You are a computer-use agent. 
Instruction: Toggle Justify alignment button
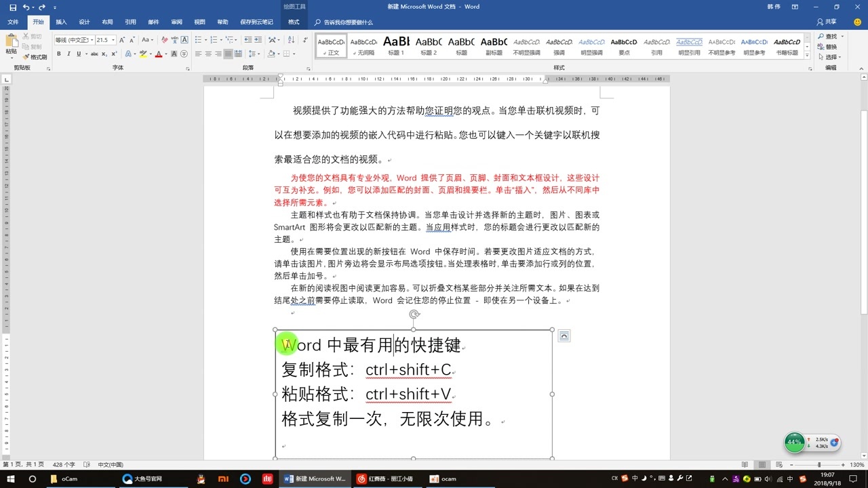tap(229, 54)
